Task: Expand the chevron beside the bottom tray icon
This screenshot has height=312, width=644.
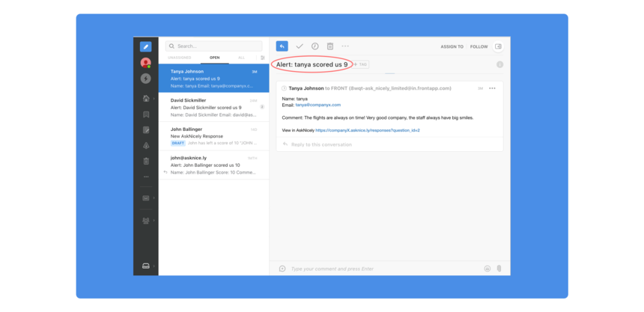Action: tap(154, 266)
